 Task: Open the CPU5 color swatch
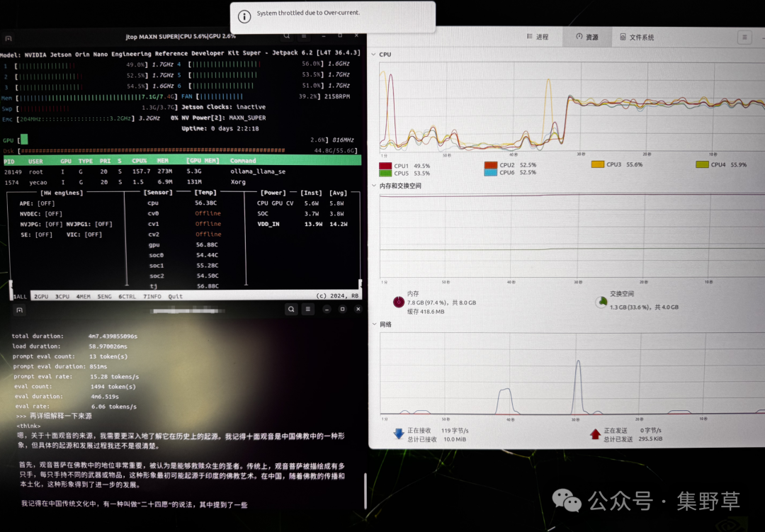(x=385, y=173)
